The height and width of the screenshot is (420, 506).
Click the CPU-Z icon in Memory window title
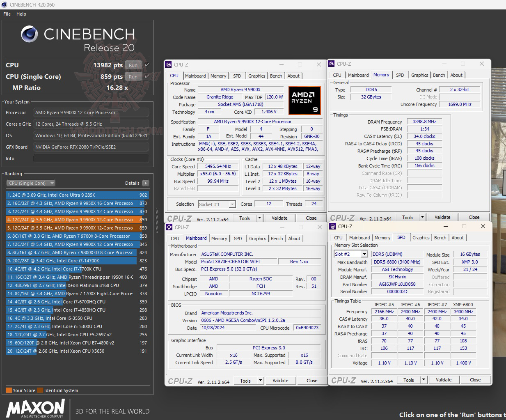pyautogui.click(x=331, y=64)
